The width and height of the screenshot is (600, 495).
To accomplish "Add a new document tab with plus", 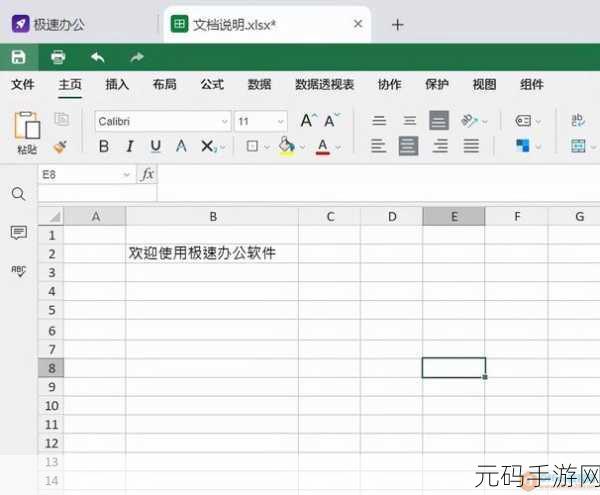I will point(398,25).
